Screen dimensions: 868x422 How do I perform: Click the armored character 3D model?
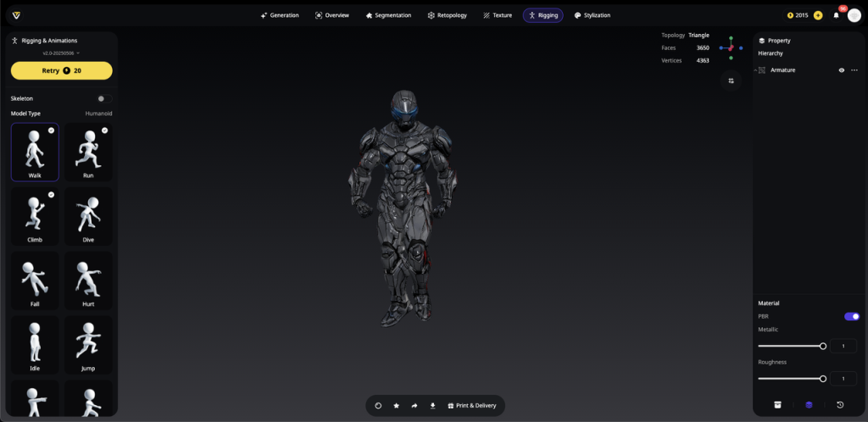click(403, 208)
